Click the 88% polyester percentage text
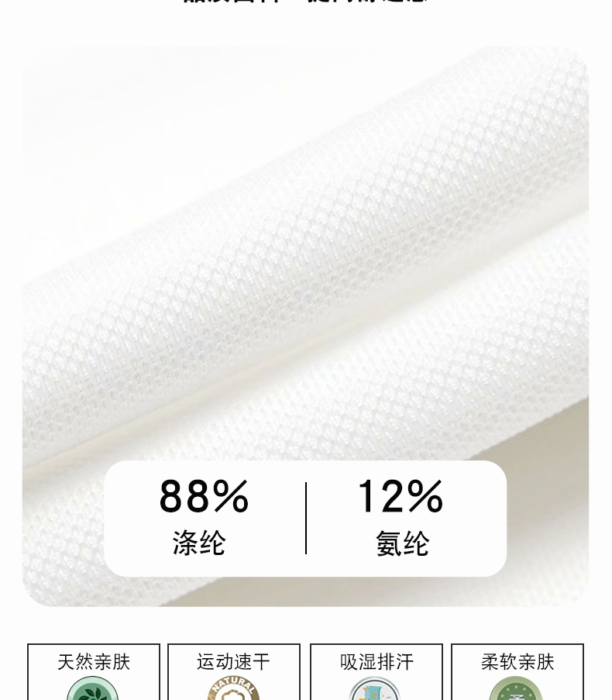 pyautogui.click(x=204, y=496)
